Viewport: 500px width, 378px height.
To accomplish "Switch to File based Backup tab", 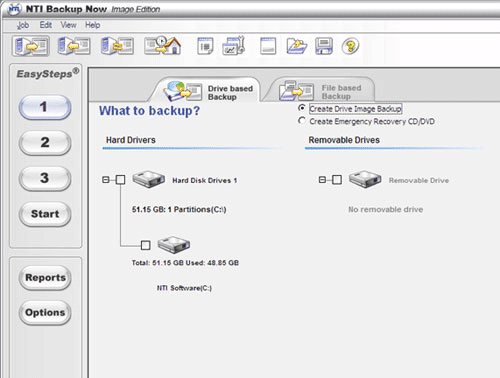I will tap(320, 89).
